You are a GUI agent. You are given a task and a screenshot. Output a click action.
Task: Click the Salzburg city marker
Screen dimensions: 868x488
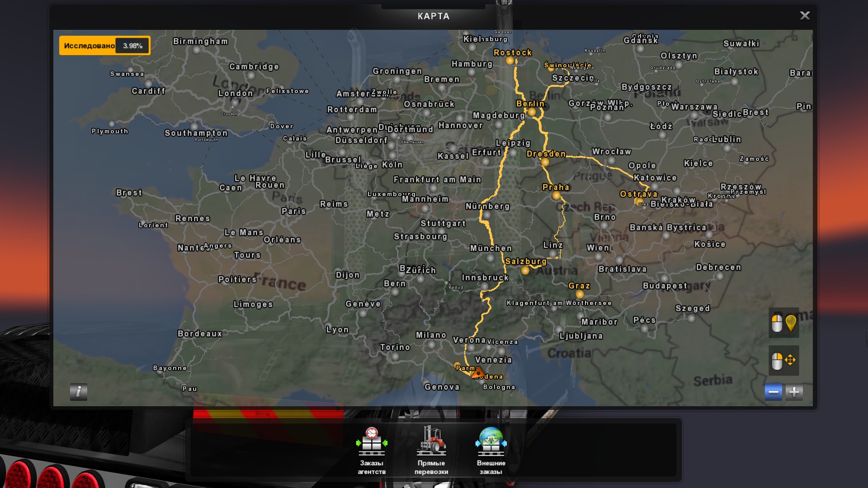tap(525, 270)
